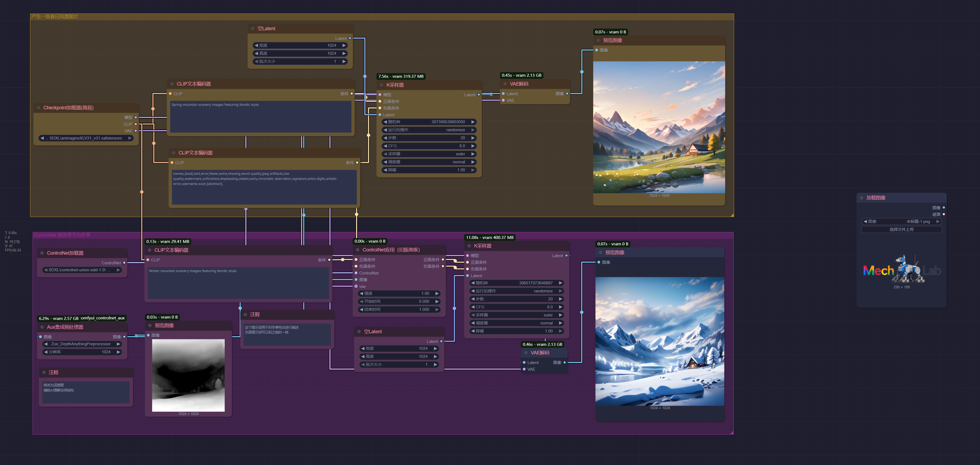The height and width of the screenshot is (465, 980).
Task: Click the 产生一张春日风景图片 group title
Action: pos(55,17)
